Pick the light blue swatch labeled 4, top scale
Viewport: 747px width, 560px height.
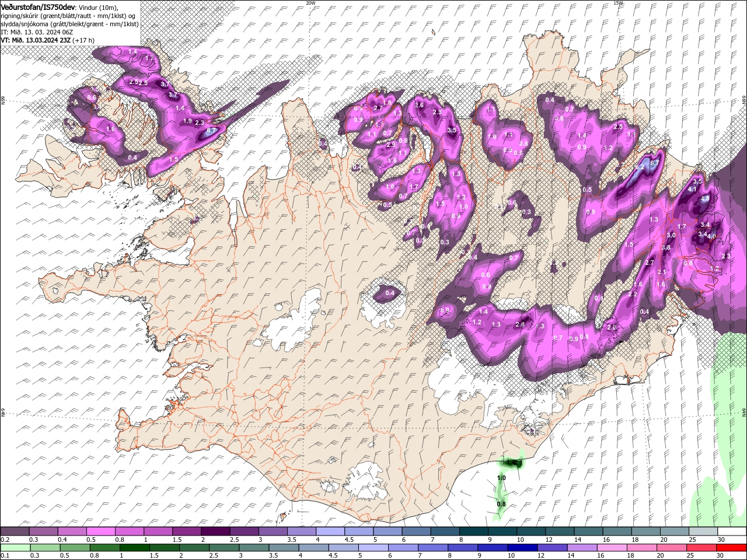(x=329, y=531)
